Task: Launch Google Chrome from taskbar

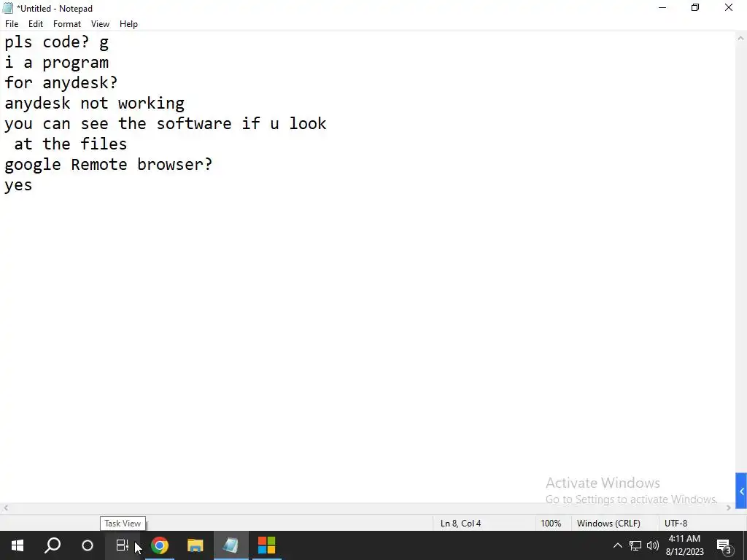Action: click(x=160, y=545)
